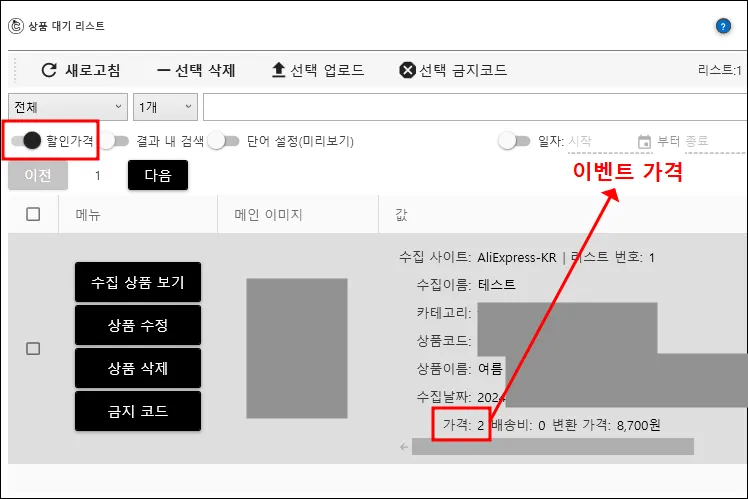Click the app logo beside 상품 대기 리스트
Viewport: 748px width, 499px height.
pyautogui.click(x=16, y=26)
